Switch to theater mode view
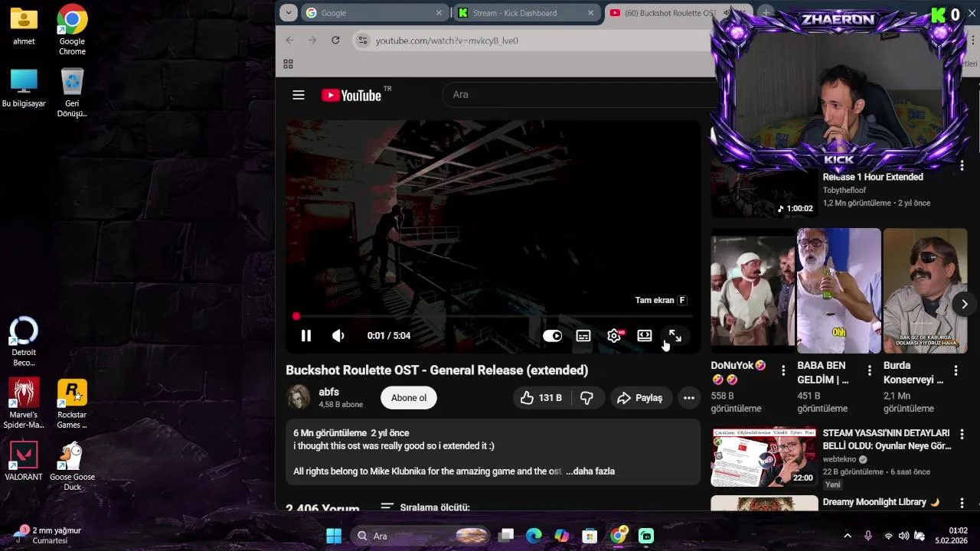Image resolution: width=980 pixels, height=551 pixels. (x=645, y=336)
